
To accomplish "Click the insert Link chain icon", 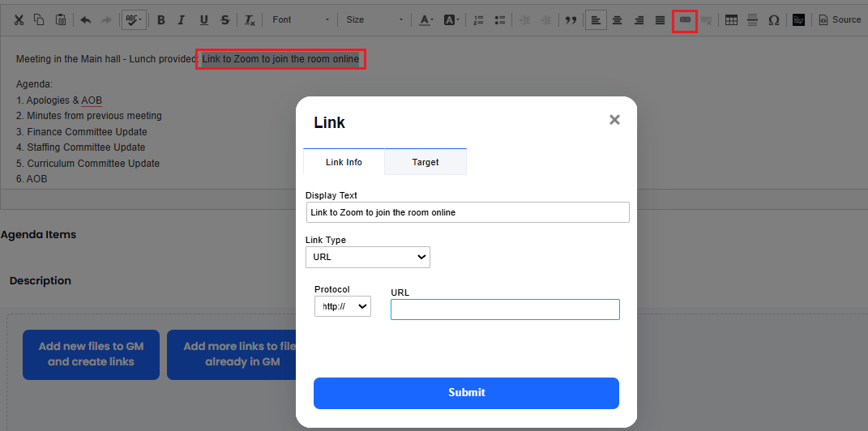I will pyautogui.click(x=685, y=20).
